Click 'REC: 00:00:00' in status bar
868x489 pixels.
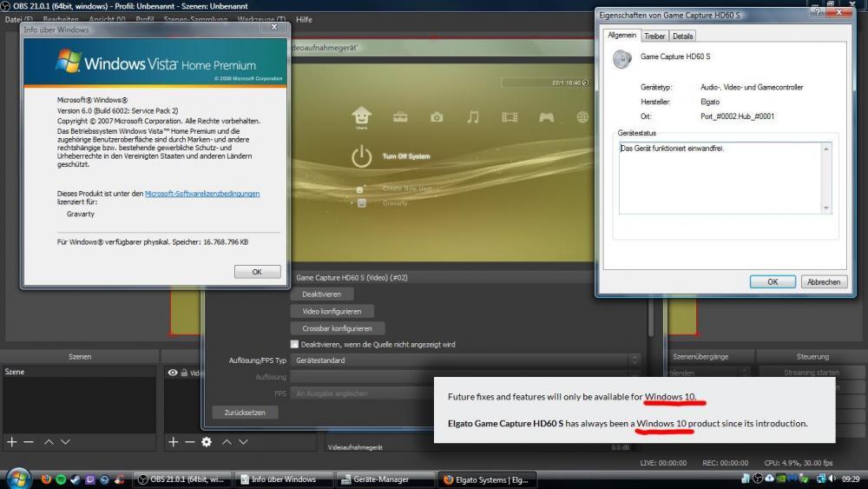tap(725, 463)
